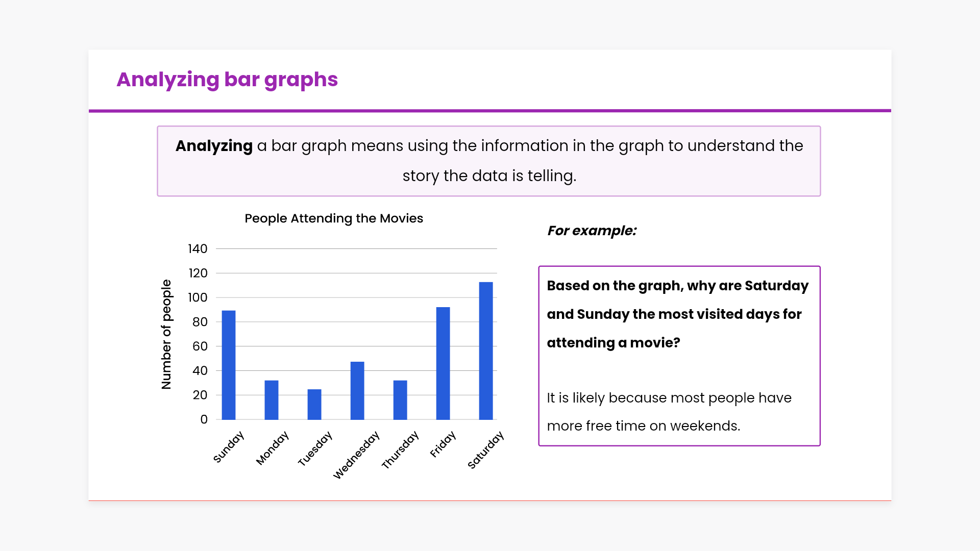
Task: Click the answer text about free time on weekends
Action: [x=669, y=412]
